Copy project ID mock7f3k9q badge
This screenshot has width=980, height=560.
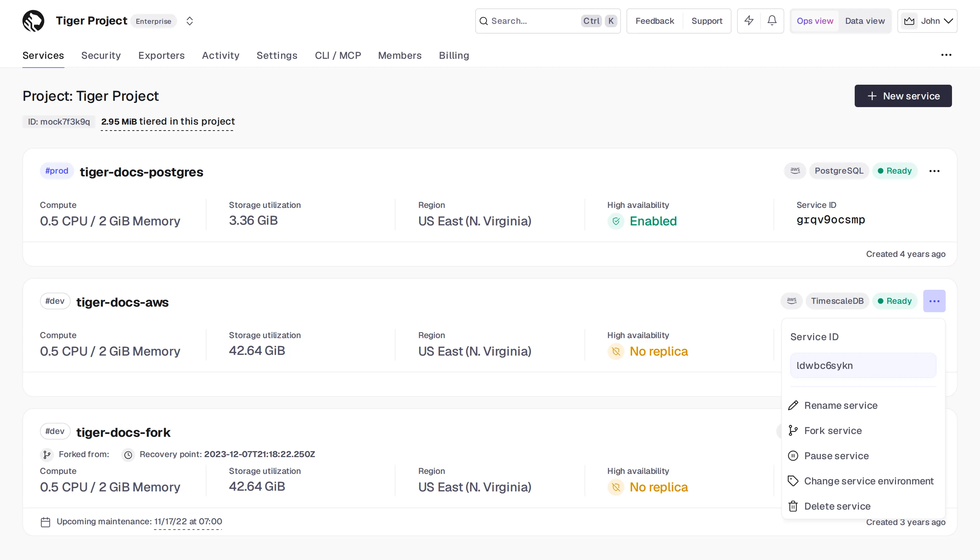[x=59, y=121]
